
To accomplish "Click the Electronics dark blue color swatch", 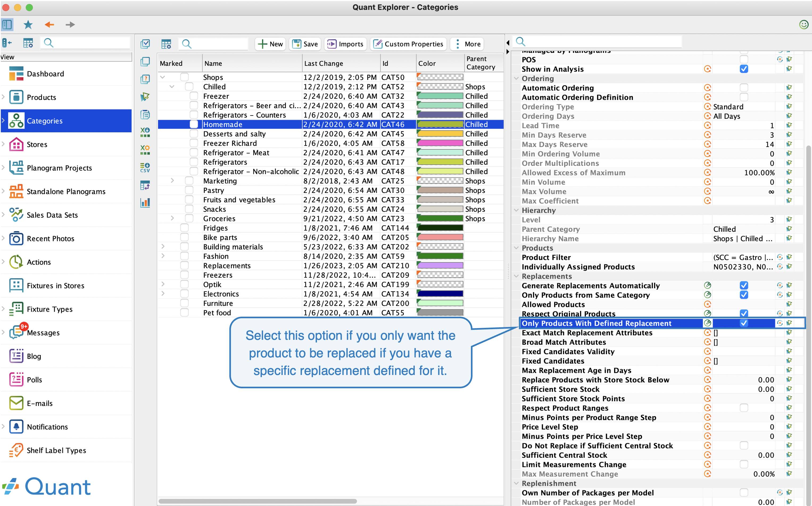I will [x=440, y=294].
